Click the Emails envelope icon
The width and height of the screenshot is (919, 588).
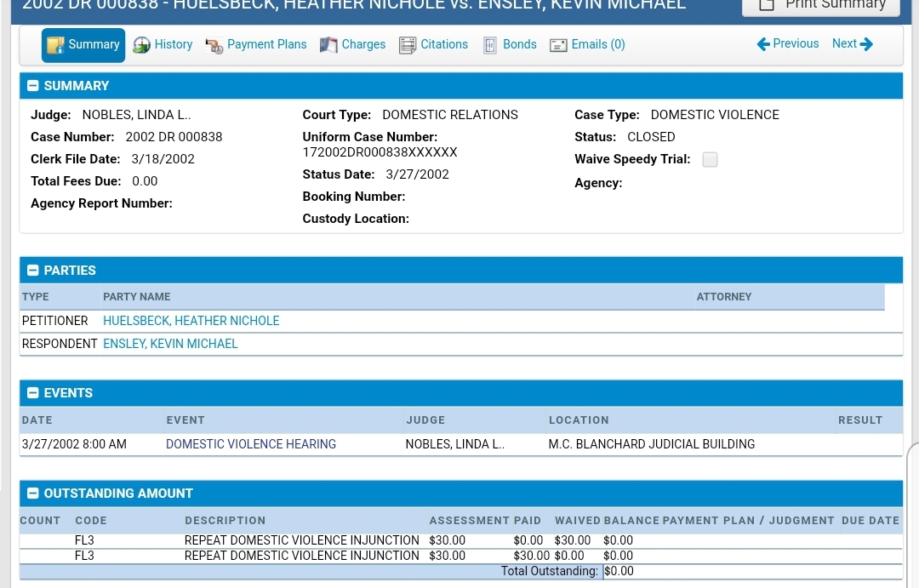pyautogui.click(x=558, y=45)
